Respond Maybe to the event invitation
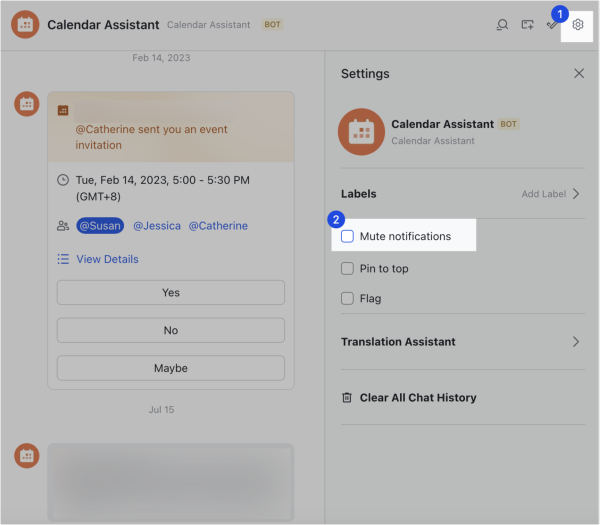Screen dimensions: 600x525 point(171,368)
